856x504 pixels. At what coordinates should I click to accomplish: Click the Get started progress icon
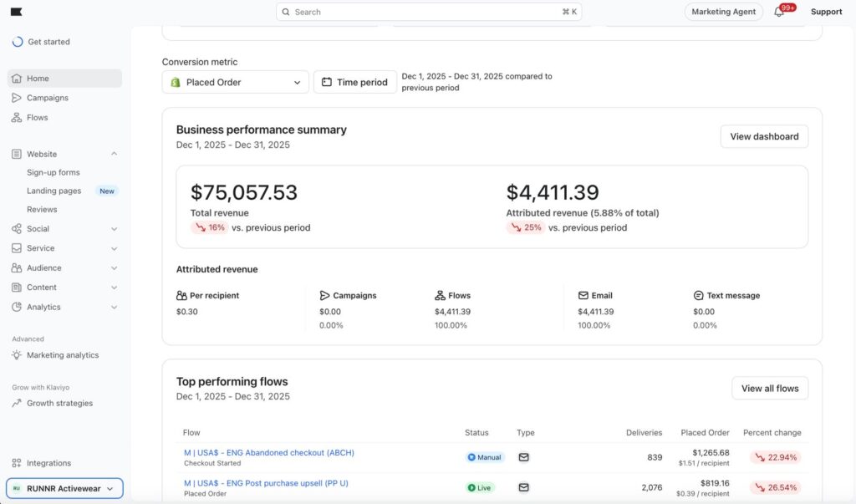click(18, 42)
